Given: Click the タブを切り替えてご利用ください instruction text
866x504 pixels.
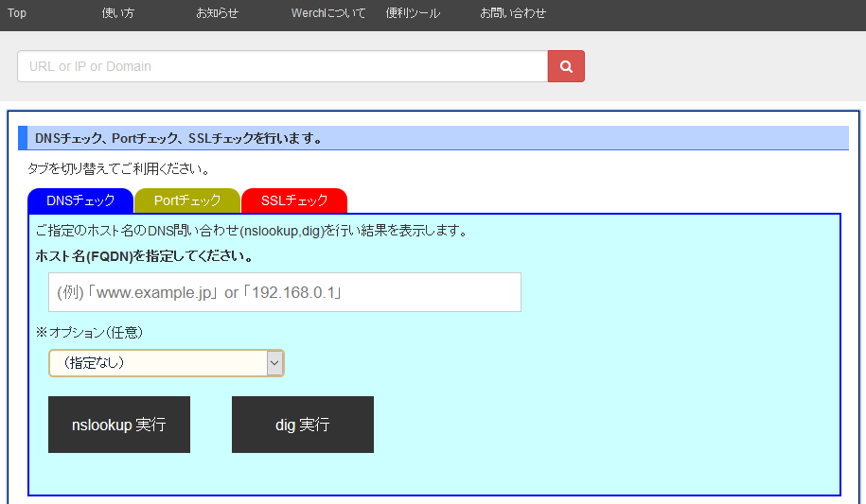Looking at the screenshot, I should click(118, 169).
